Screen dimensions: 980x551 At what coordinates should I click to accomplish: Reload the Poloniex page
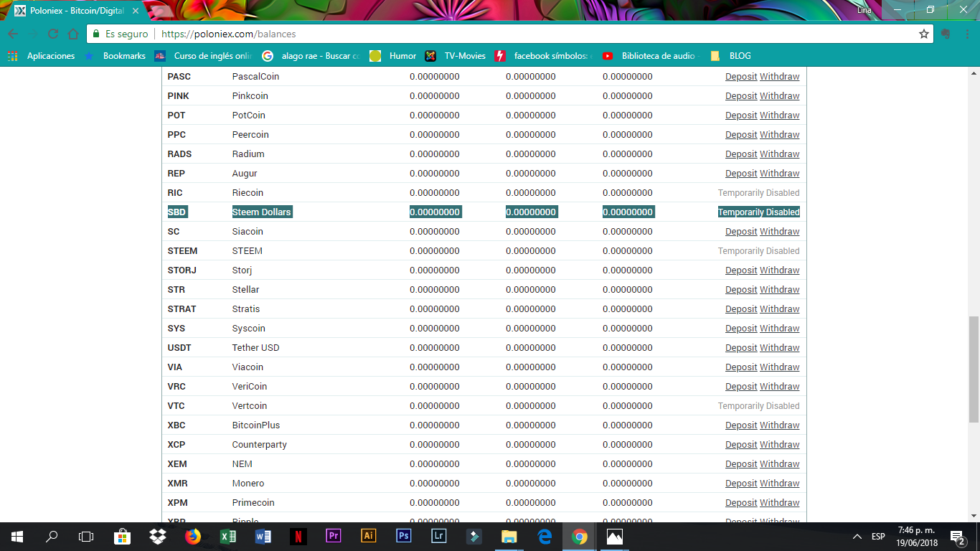click(x=53, y=34)
